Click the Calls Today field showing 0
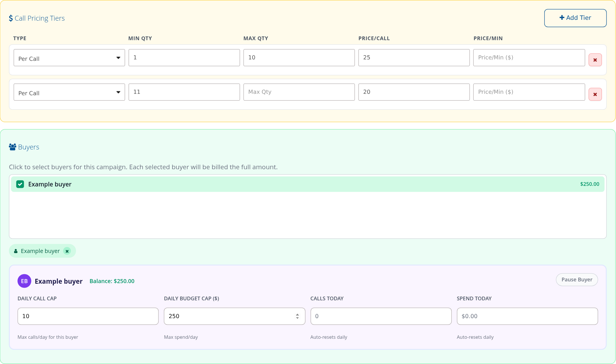This screenshot has width=616, height=364. [x=381, y=316]
